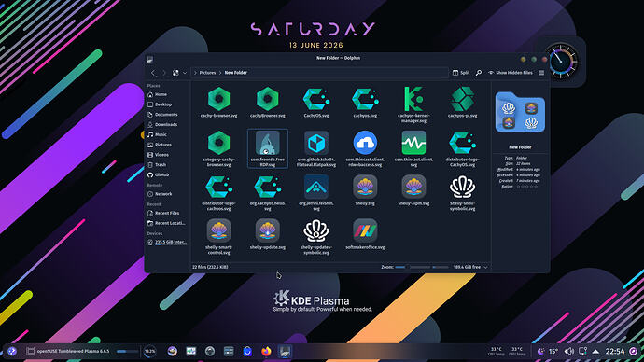Go to Pictures in breadcrumb bar

pos(207,73)
